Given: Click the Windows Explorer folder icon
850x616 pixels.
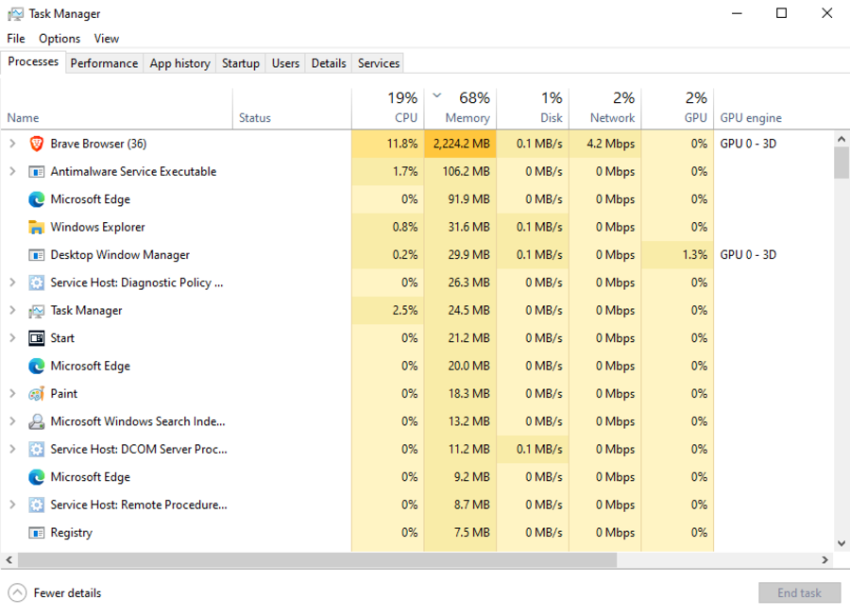Looking at the screenshot, I should click(x=36, y=227).
